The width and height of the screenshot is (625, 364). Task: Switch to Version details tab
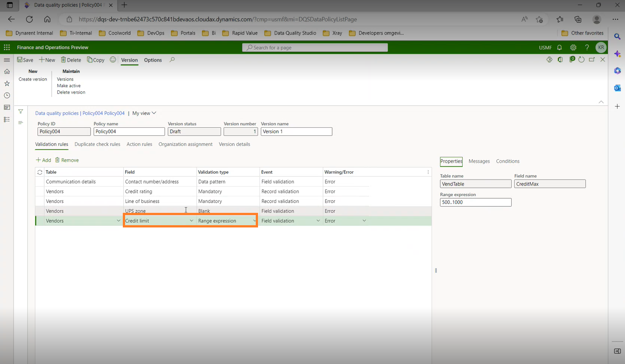(x=234, y=144)
